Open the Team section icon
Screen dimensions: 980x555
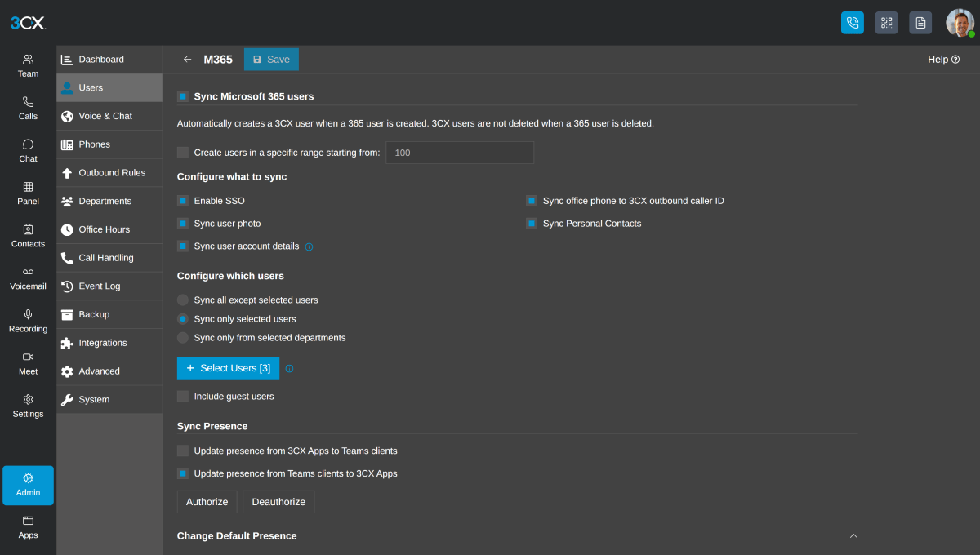28,59
